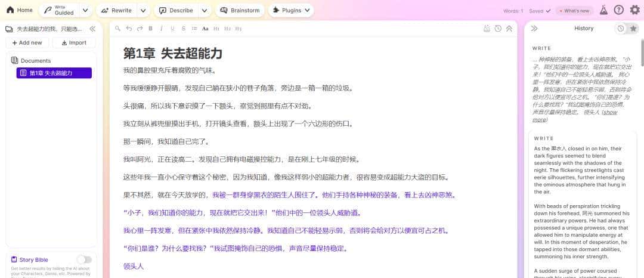The width and height of the screenshot is (644, 278).
Task: Click the chapter title 第1章 失去超能力
Action: pyautogui.click(x=172, y=53)
